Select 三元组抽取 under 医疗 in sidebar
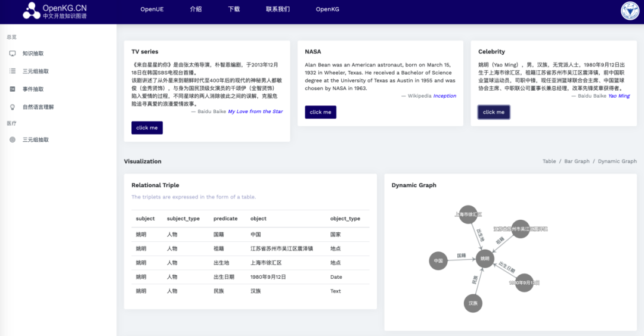 click(36, 140)
